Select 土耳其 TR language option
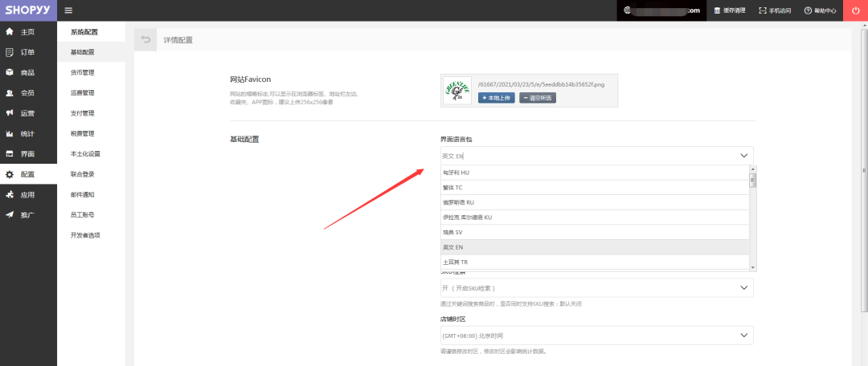 coord(595,262)
